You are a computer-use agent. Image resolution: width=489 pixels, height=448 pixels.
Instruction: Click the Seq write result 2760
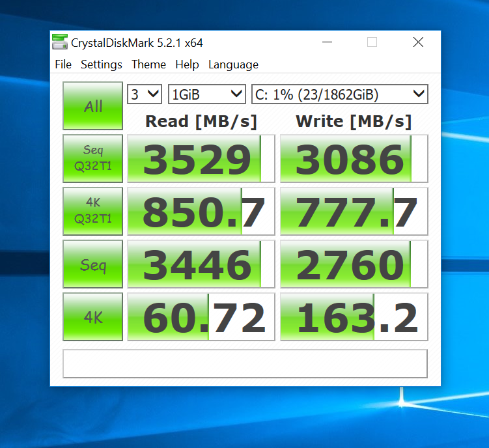pyautogui.click(x=354, y=264)
